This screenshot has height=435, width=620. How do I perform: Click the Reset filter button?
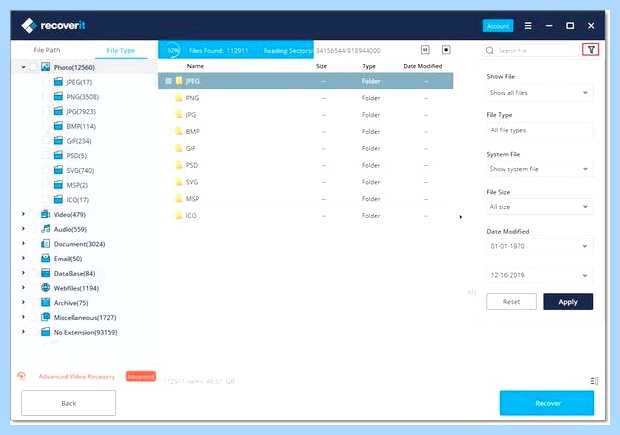tap(511, 302)
